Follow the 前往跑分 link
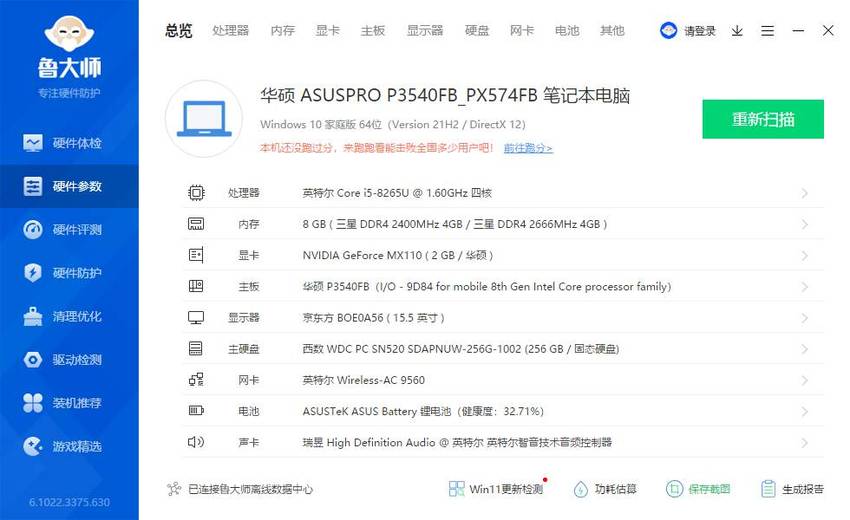Viewport: 850px width, 520px height. (x=528, y=147)
